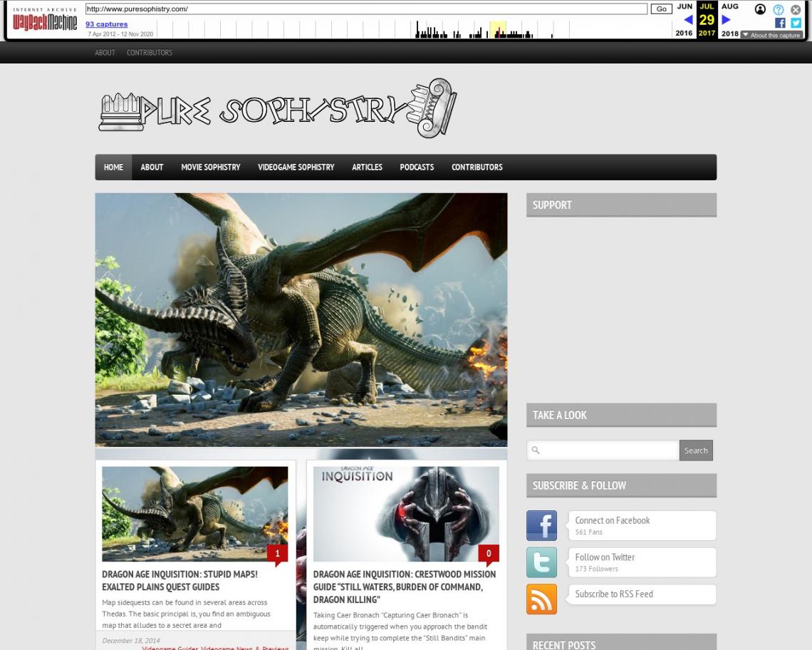Open Home in main navigation

(113, 167)
